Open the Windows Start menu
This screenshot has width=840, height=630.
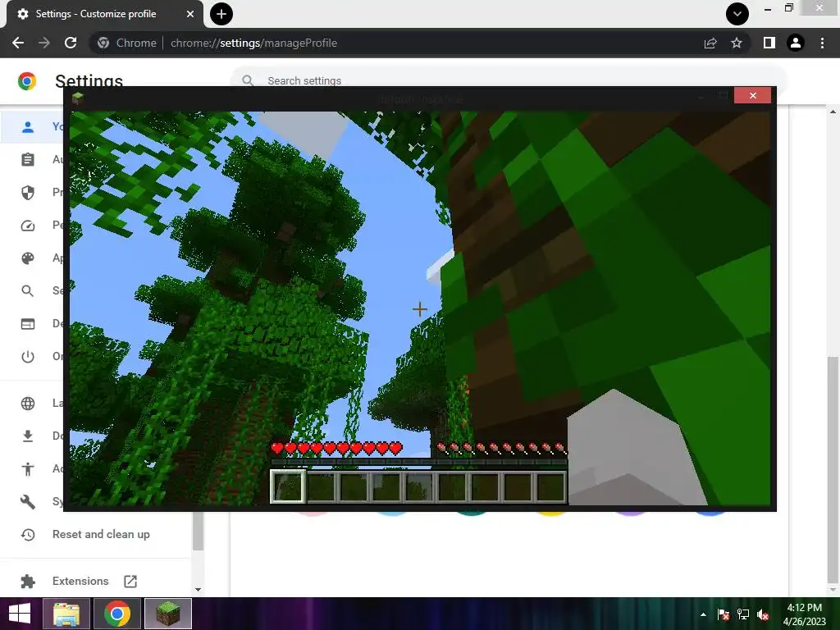[20, 614]
